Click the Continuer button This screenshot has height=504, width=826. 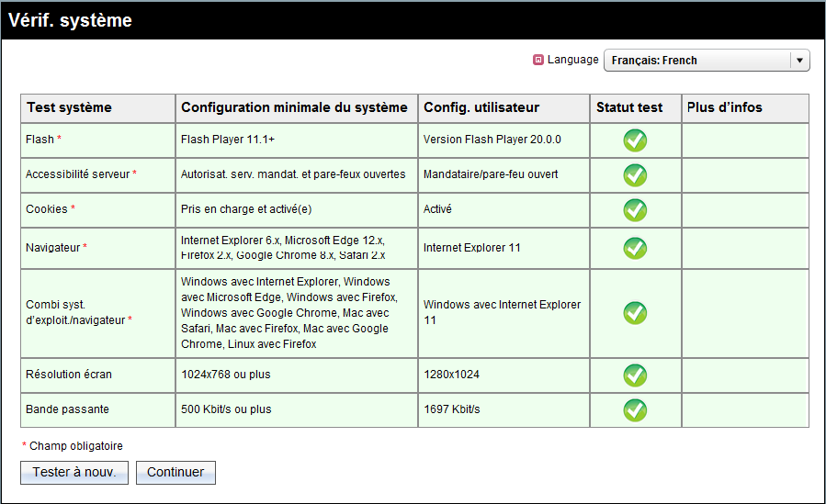[x=175, y=473]
